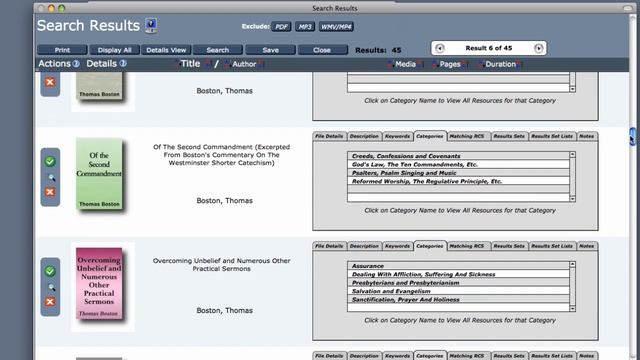Click the Details help question mark

click(123, 64)
